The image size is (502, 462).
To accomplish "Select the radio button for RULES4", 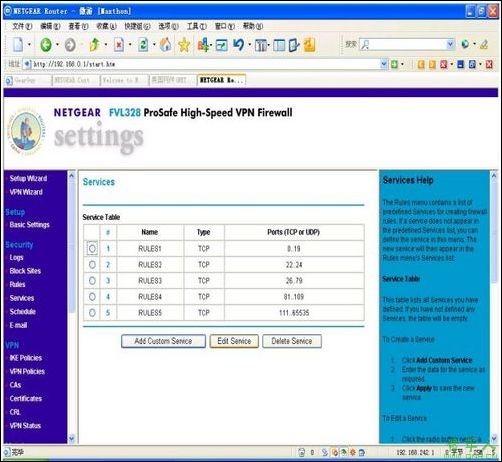I will click(92, 297).
